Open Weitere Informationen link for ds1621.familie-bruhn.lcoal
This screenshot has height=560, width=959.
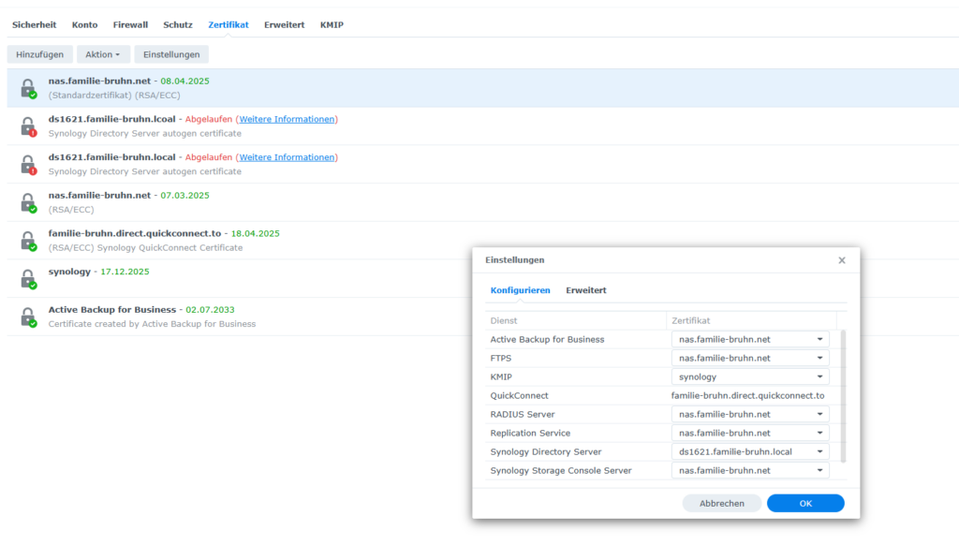pyautogui.click(x=287, y=119)
